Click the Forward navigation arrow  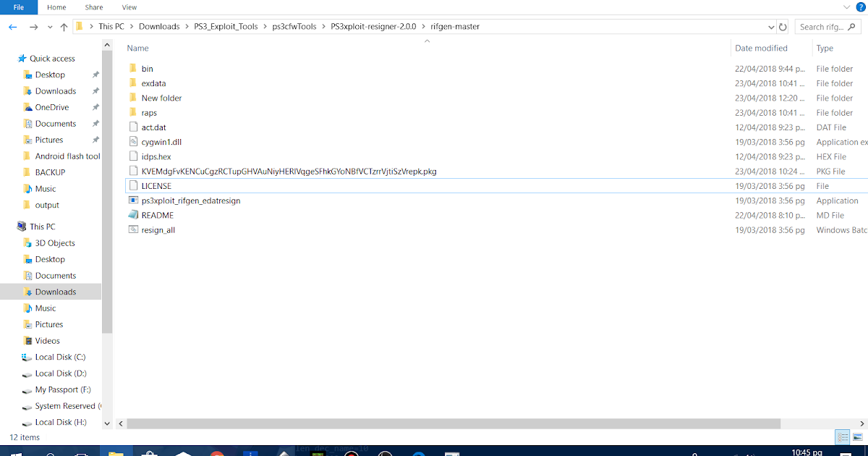33,26
